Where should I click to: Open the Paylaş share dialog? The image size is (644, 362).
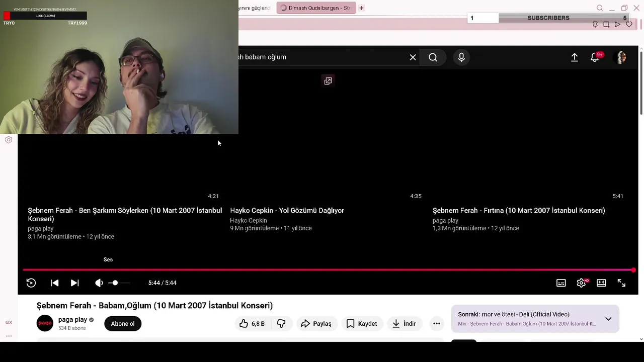coord(316,324)
